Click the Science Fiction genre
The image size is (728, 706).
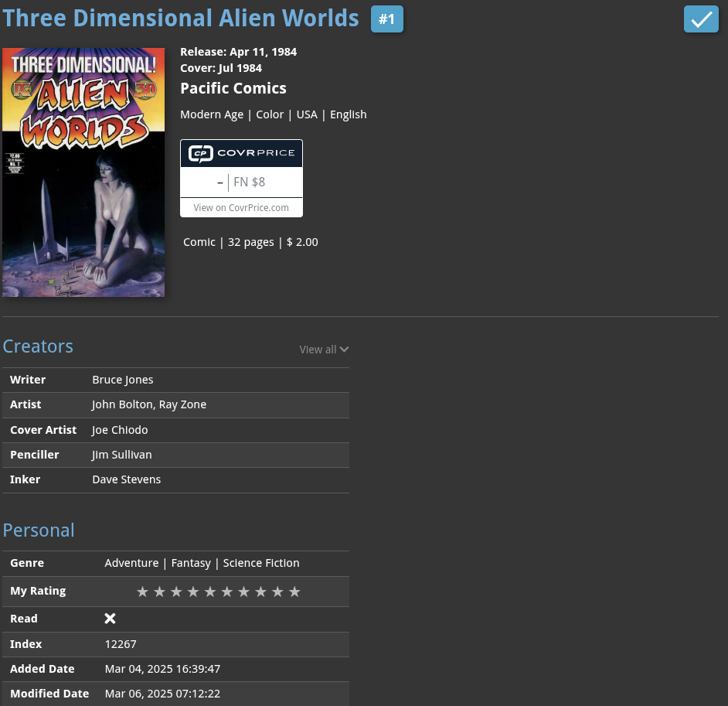pyautogui.click(x=261, y=563)
